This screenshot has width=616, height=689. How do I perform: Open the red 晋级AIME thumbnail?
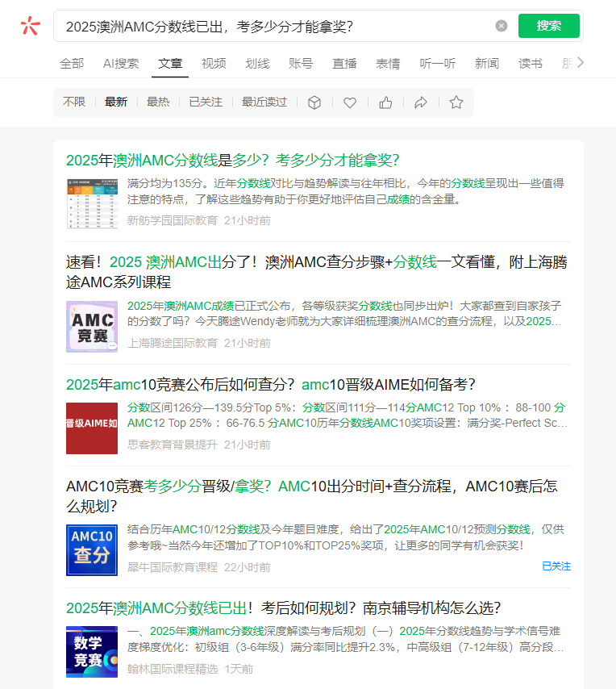[92, 428]
